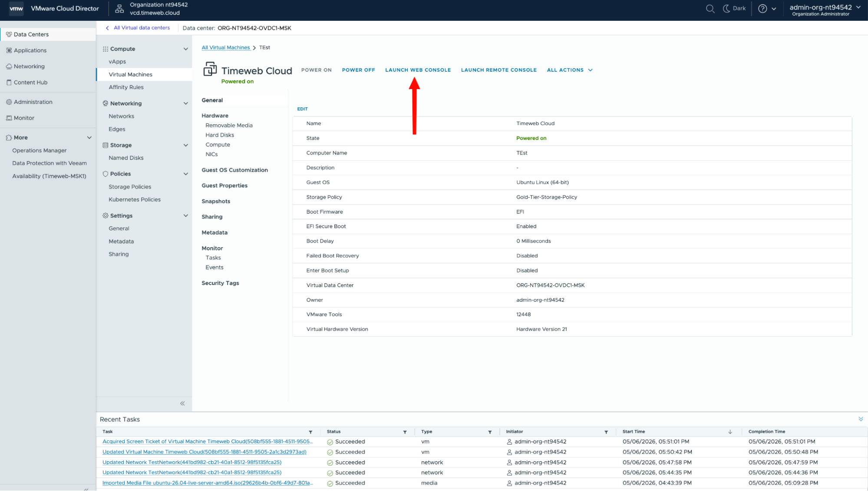The height and width of the screenshot is (491, 868).
Task: Open NICs settings
Action: pyautogui.click(x=211, y=154)
